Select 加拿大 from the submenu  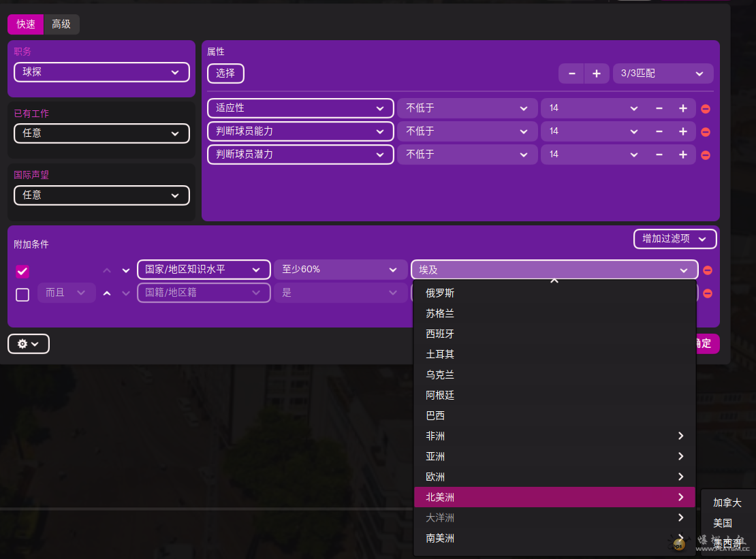[727, 503]
